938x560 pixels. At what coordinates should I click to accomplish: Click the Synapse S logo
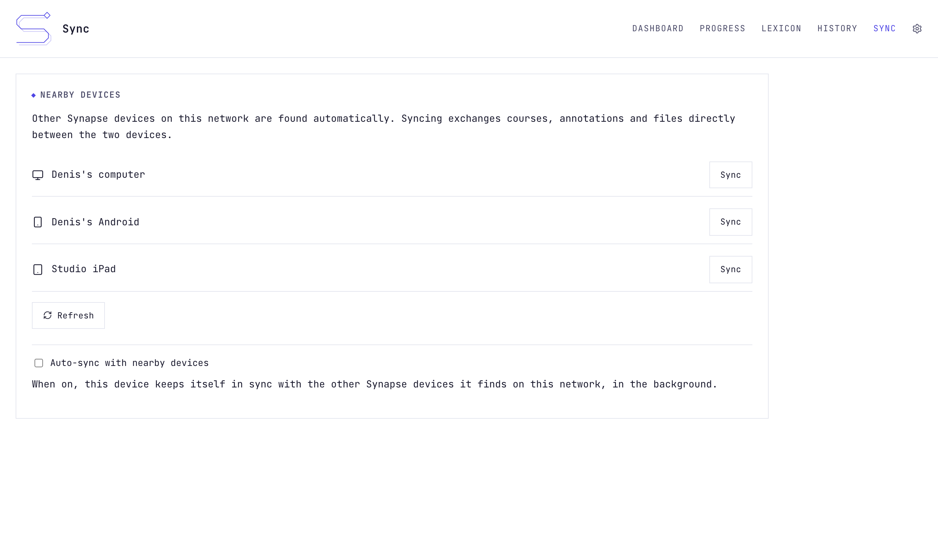coord(34,29)
